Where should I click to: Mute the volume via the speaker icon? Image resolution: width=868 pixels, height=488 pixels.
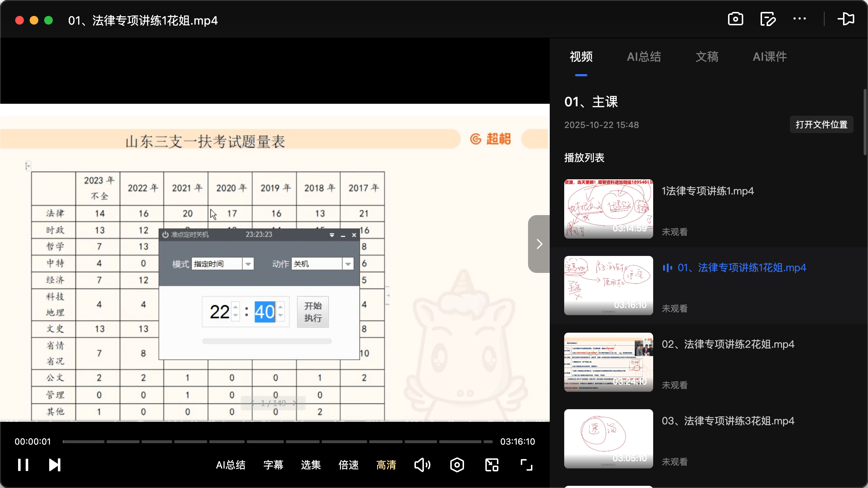[422, 465]
